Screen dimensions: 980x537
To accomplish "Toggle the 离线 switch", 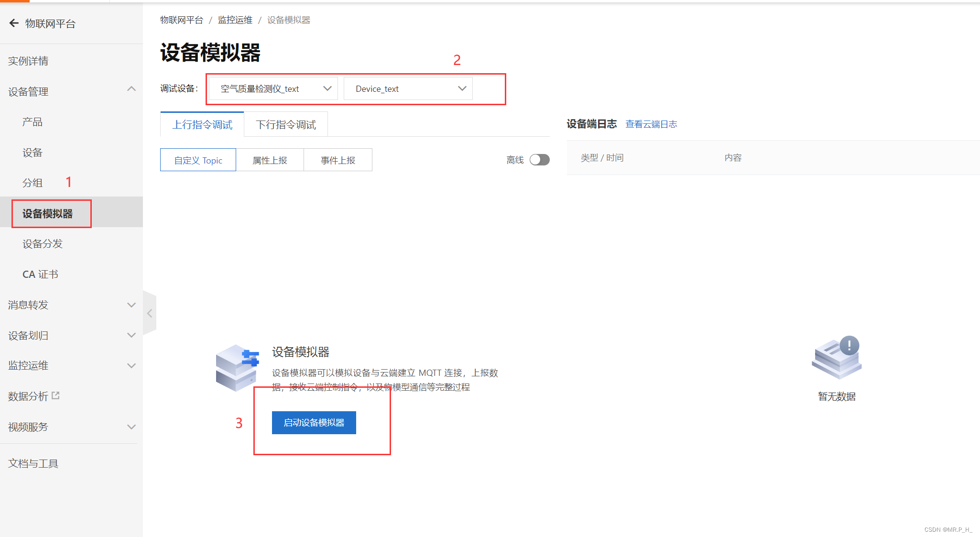I will (539, 160).
